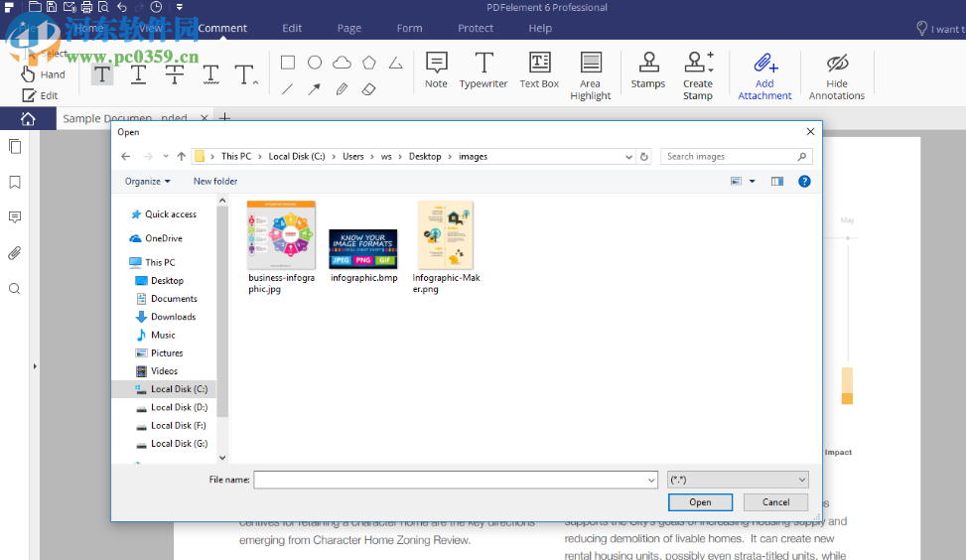Choose the Text Box tool
966x560 pixels.
pos(539,70)
